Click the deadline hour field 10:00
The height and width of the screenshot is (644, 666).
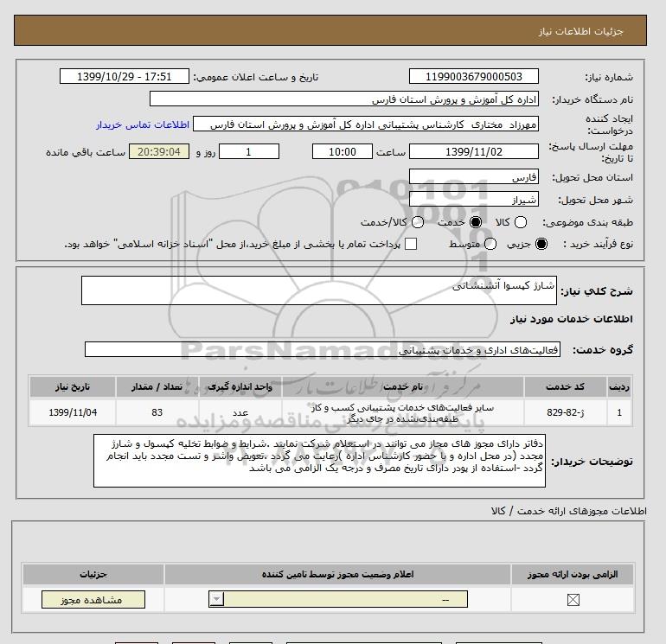[x=343, y=152]
